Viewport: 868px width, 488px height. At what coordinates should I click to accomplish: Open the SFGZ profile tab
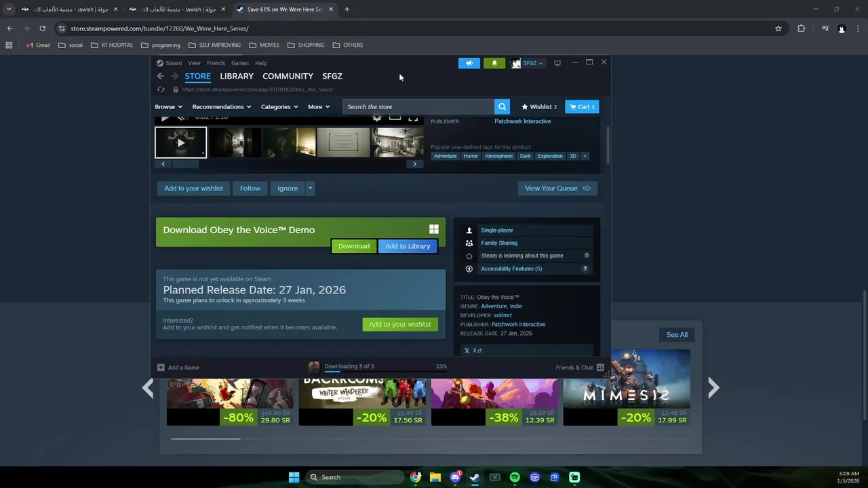pos(332,77)
